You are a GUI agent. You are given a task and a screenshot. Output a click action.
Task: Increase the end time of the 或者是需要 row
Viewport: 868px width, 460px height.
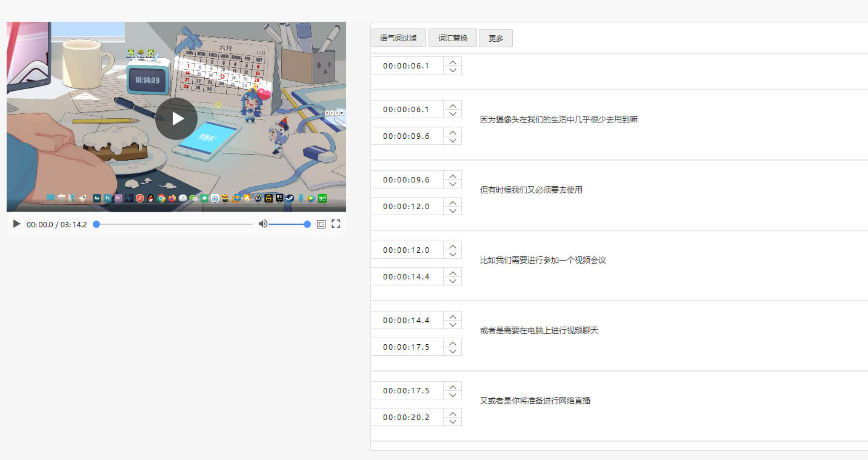[x=453, y=343]
